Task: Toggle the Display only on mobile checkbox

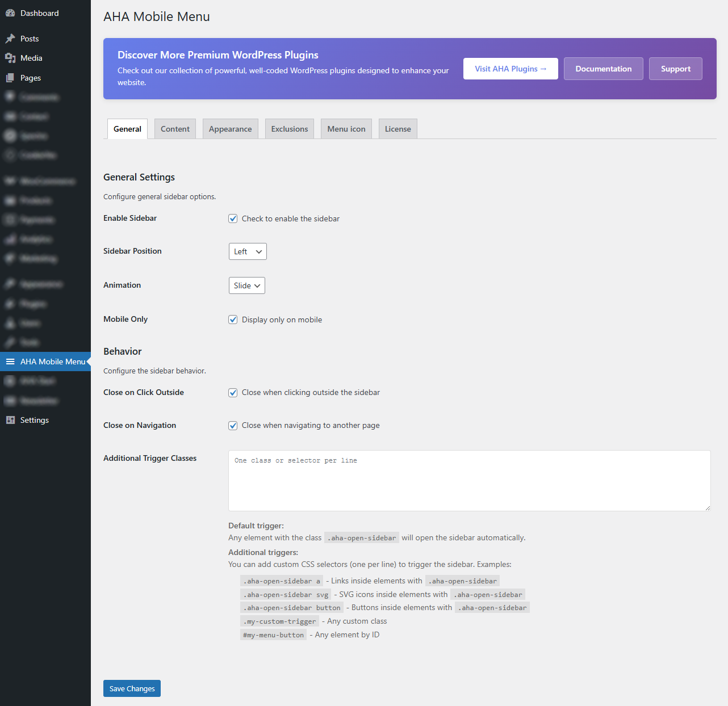Action: [233, 320]
